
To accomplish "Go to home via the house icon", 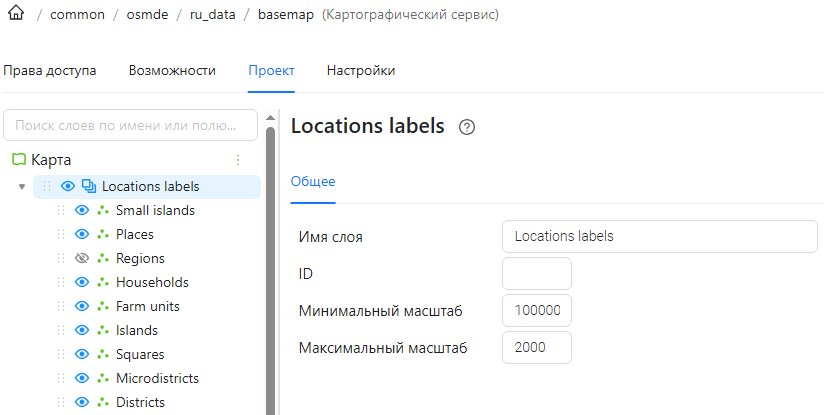I will pyautogui.click(x=16, y=13).
